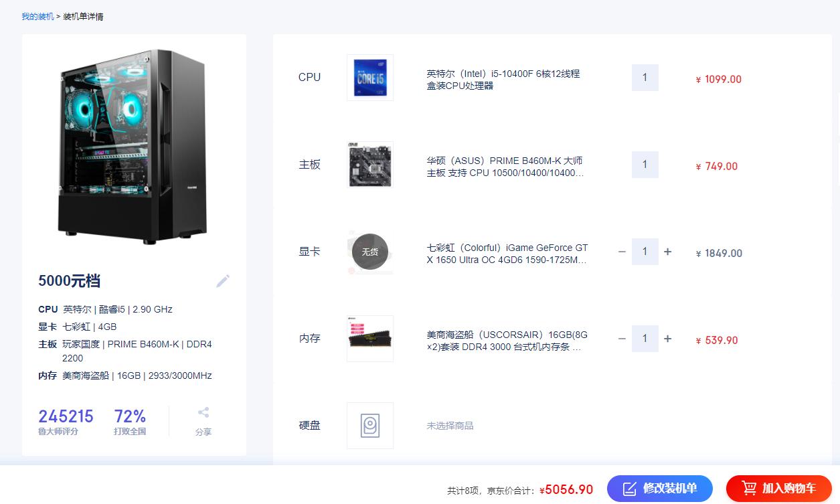Viewport: 840px width, 504px height.
Task: Increase the 内存 quantity with the plus
Action: pyautogui.click(x=667, y=338)
